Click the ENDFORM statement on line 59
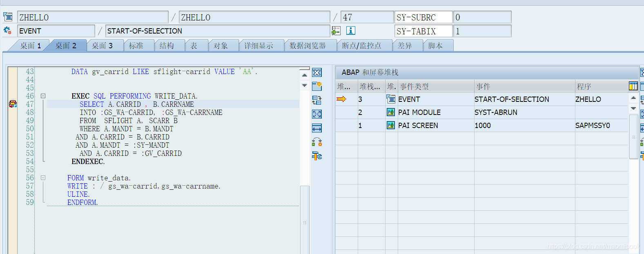Screen dimensions: 644x254 [82, 202]
